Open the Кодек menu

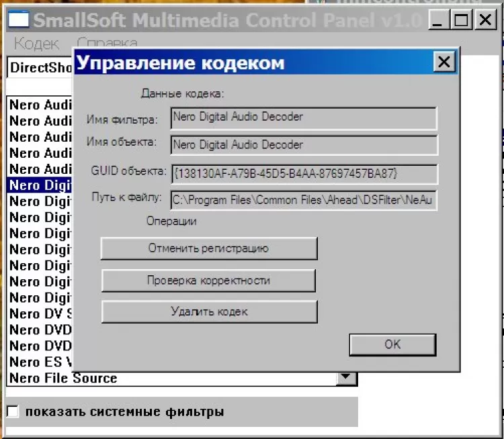[36, 43]
